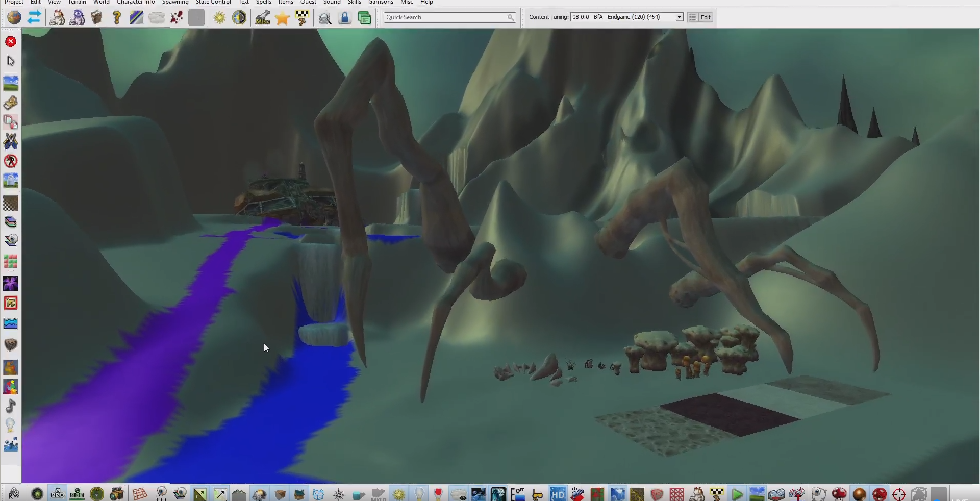Open the World menu
The height and width of the screenshot is (501, 980).
101,2
